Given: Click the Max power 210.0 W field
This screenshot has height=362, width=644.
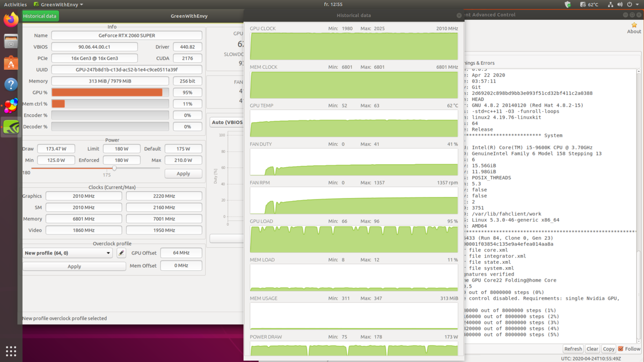Looking at the screenshot, I should (183, 160).
